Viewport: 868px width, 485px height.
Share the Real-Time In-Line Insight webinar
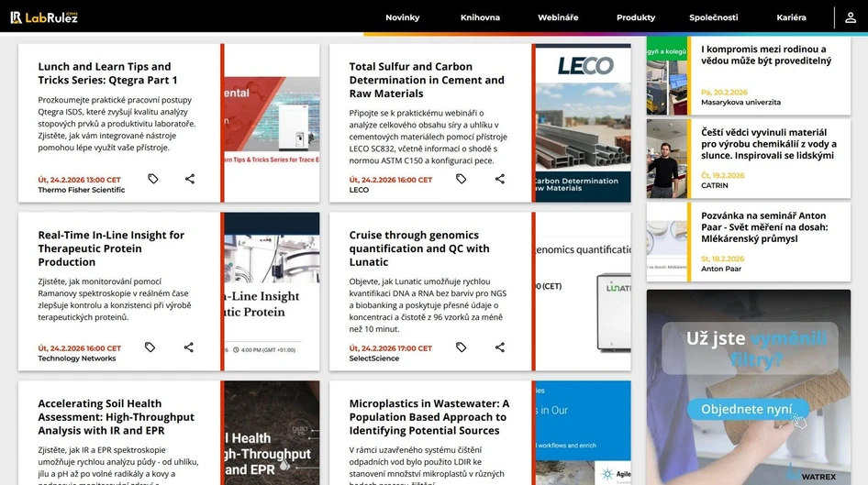click(189, 347)
